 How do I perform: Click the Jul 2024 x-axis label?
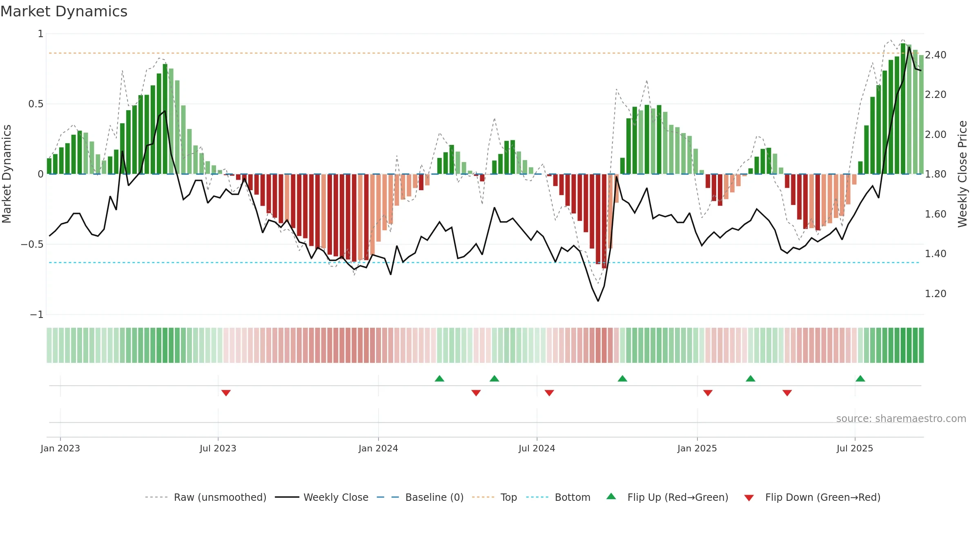(x=537, y=448)
